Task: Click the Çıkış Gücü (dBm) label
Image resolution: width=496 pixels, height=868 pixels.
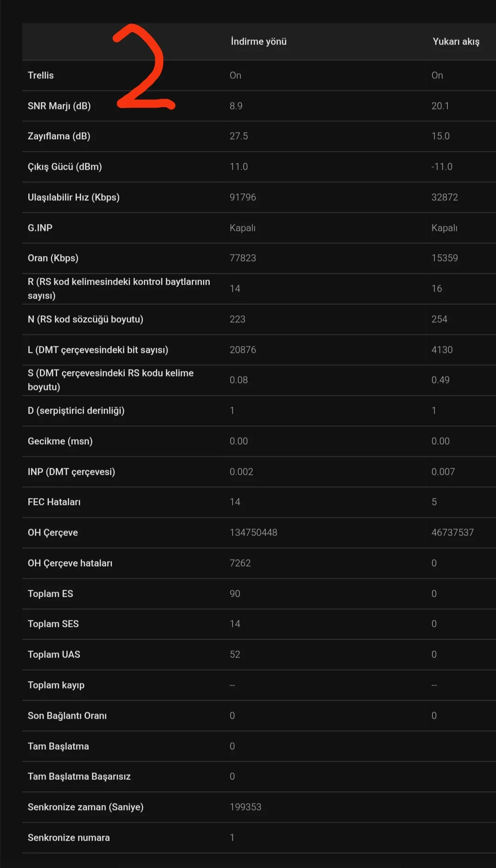Action: click(64, 167)
